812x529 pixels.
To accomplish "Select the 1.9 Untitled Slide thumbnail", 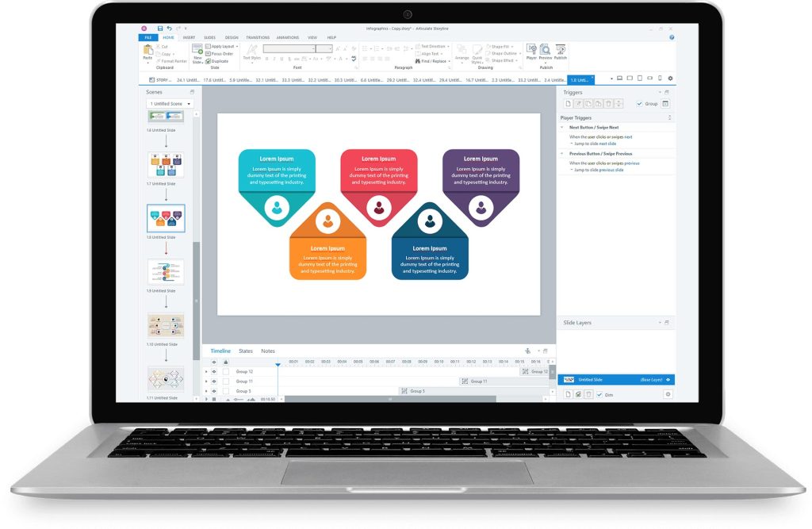I will pyautogui.click(x=166, y=272).
